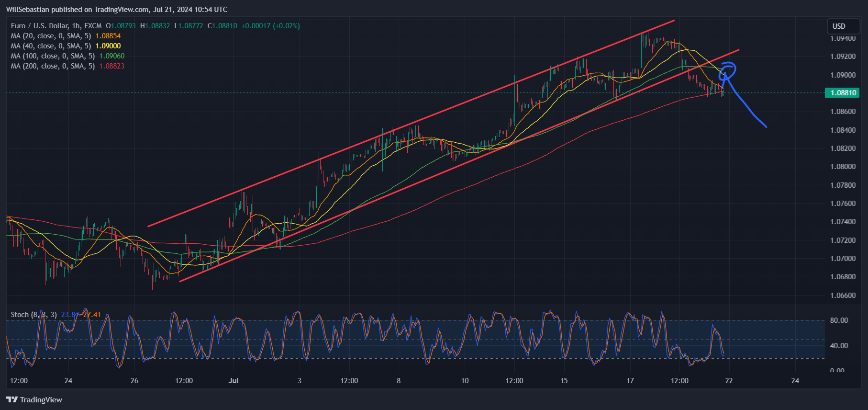Click the 40.00 stochastic level label

tap(839, 346)
